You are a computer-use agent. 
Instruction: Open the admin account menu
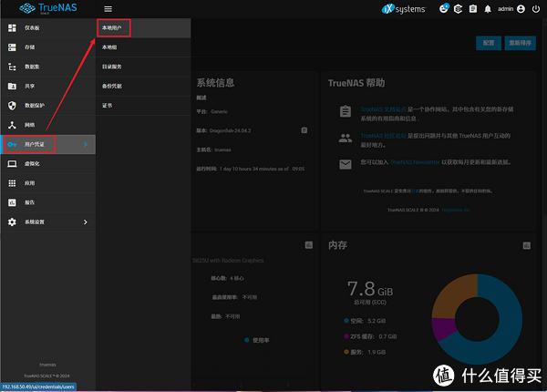coord(511,9)
